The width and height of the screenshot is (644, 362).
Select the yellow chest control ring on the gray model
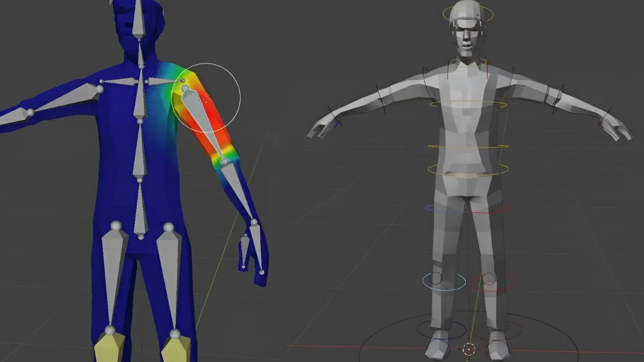tap(468, 104)
